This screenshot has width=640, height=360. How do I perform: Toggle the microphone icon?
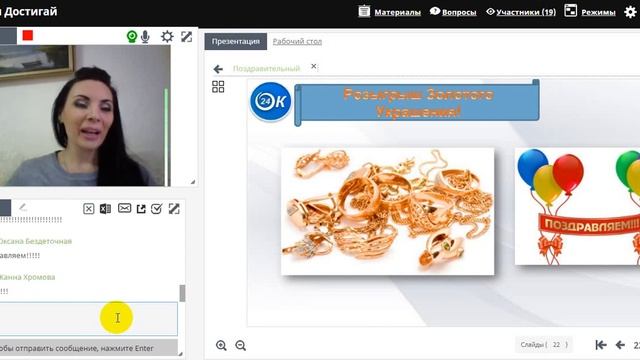pyautogui.click(x=145, y=37)
